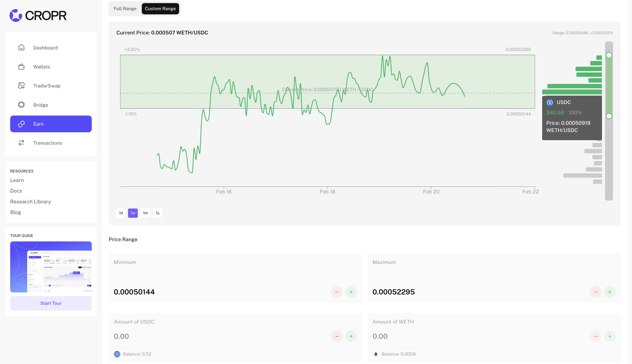
Task: Click the +3.05% chart label
Action: click(132, 49)
